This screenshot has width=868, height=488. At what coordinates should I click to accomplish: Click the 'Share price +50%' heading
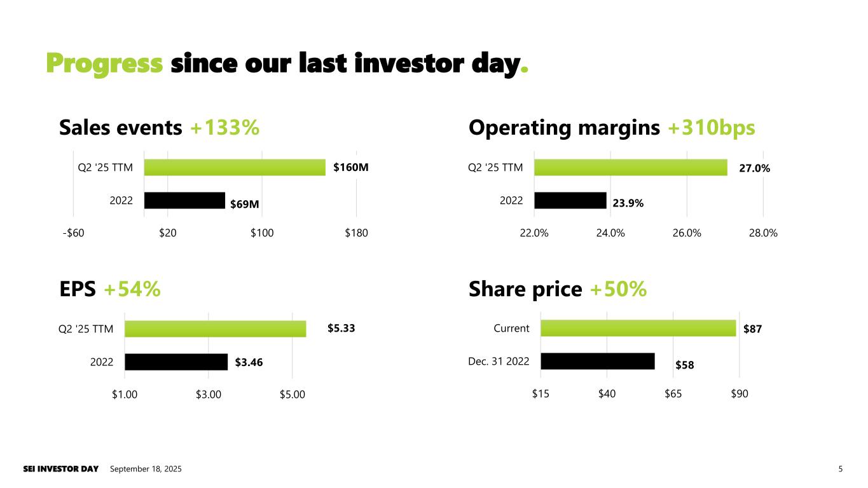557,289
